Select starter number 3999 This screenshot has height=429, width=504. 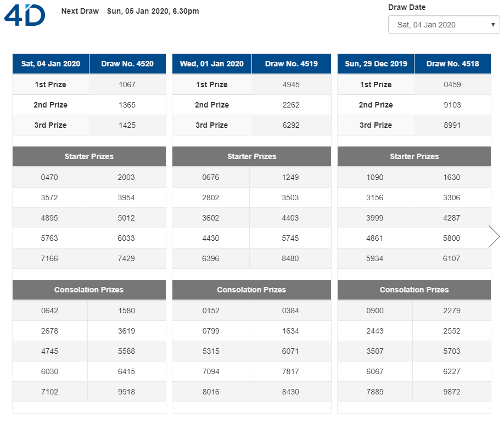[375, 218]
